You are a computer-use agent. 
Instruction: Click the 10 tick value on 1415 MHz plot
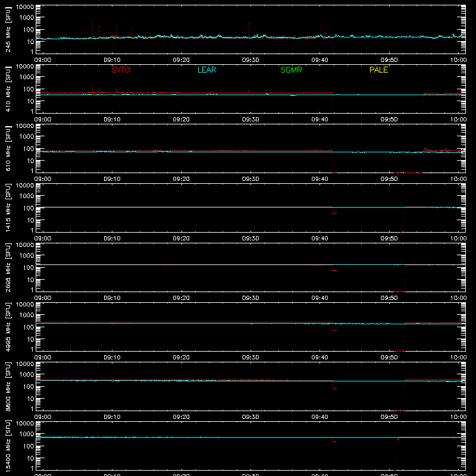(x=30, y=220)
